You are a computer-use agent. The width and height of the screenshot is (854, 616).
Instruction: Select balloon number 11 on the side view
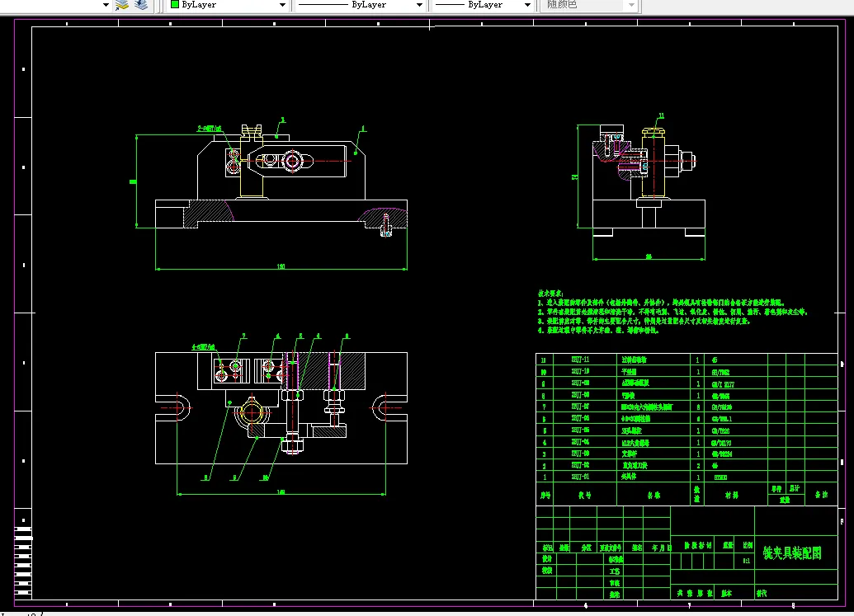pyautogui.click(x=661, y=116)
